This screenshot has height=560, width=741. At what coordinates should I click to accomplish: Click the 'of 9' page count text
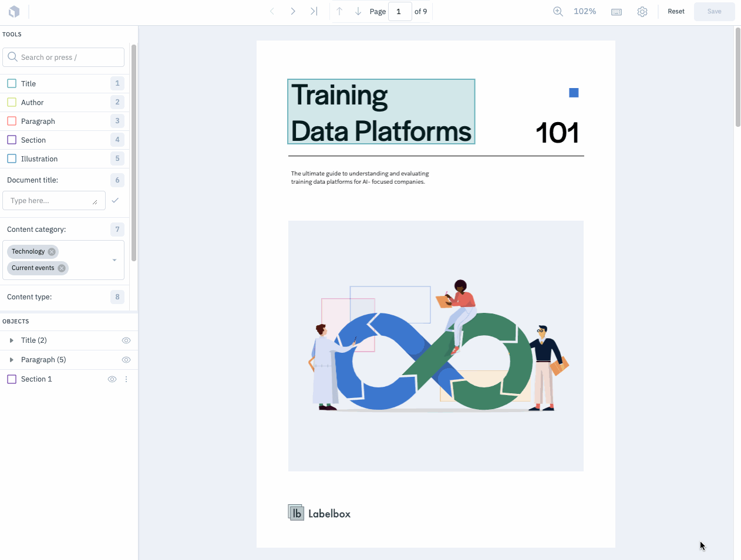tap(421, 11)
